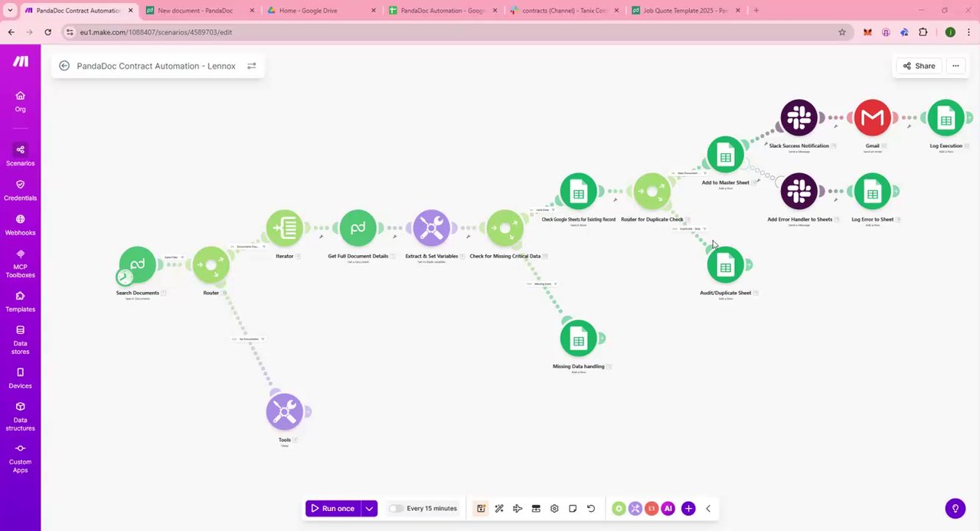Screen dimensions: 980x531
Task: Click the green flow control favorite circle
Action: (619, 509)
